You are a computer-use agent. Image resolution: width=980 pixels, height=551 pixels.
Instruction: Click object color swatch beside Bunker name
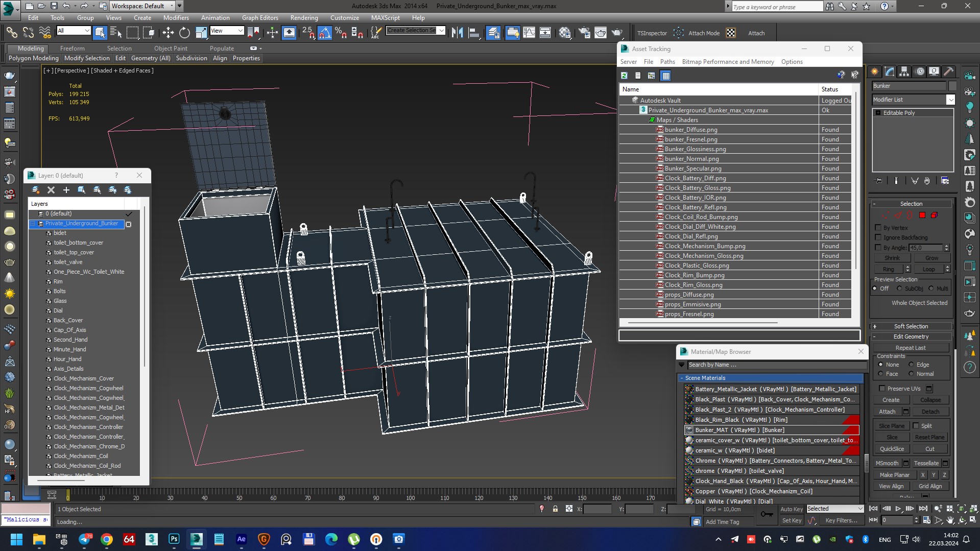click(952, 86)
